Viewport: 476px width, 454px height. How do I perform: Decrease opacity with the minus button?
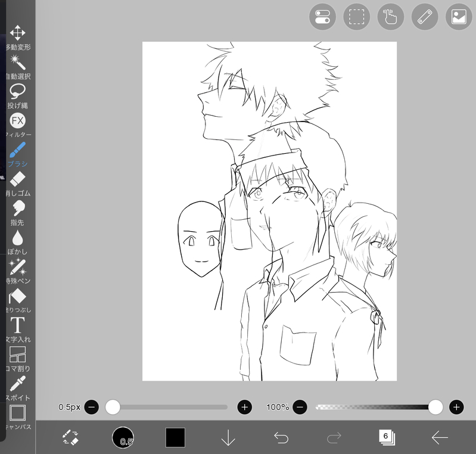300,407
